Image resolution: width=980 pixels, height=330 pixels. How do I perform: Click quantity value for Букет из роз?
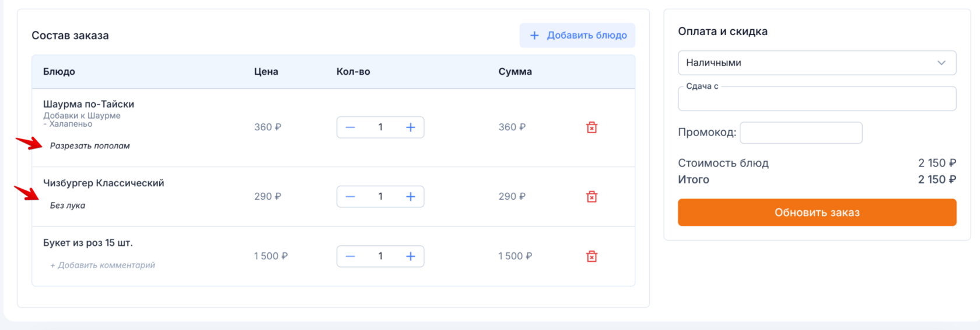[x=380, y=256]
